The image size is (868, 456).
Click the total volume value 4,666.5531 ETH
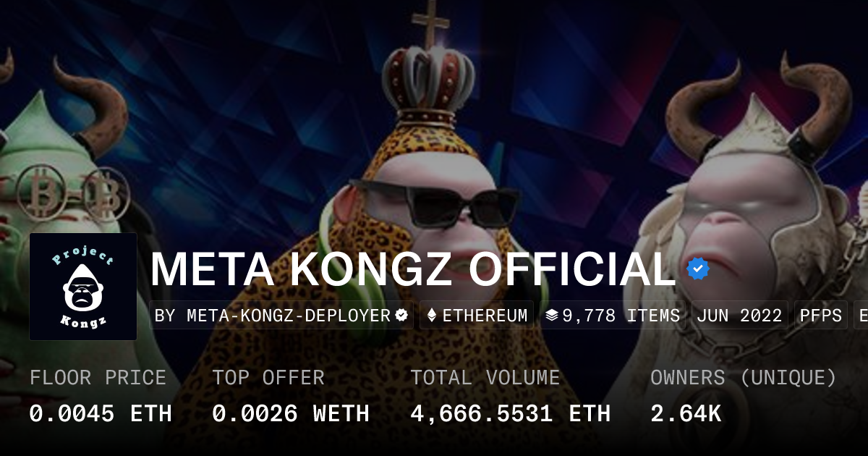(511, 413)
